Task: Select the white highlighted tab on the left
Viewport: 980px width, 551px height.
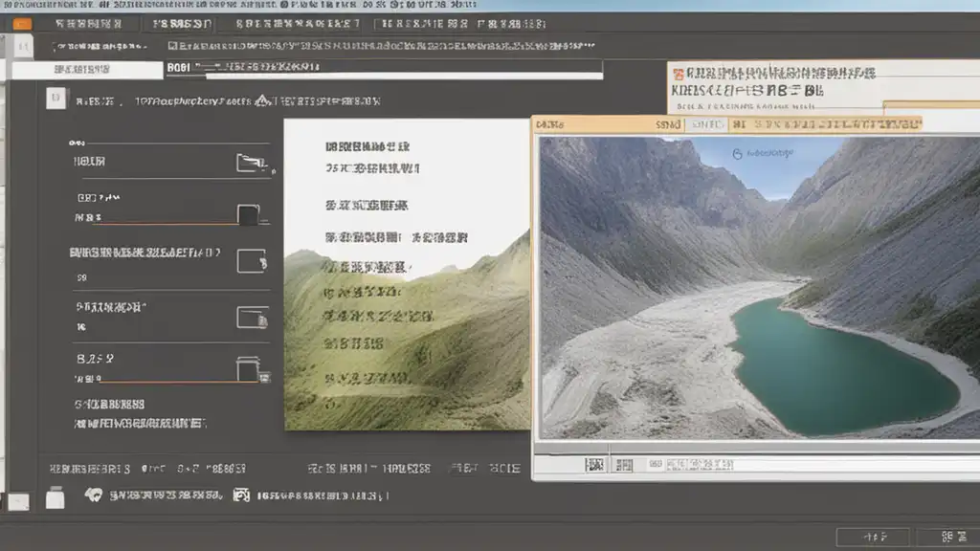Action: 86,70
